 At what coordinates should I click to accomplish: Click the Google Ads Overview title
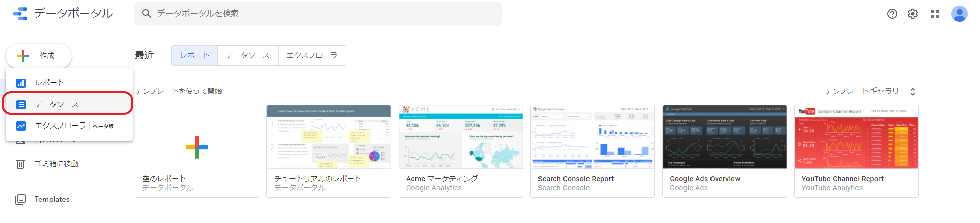705,179
